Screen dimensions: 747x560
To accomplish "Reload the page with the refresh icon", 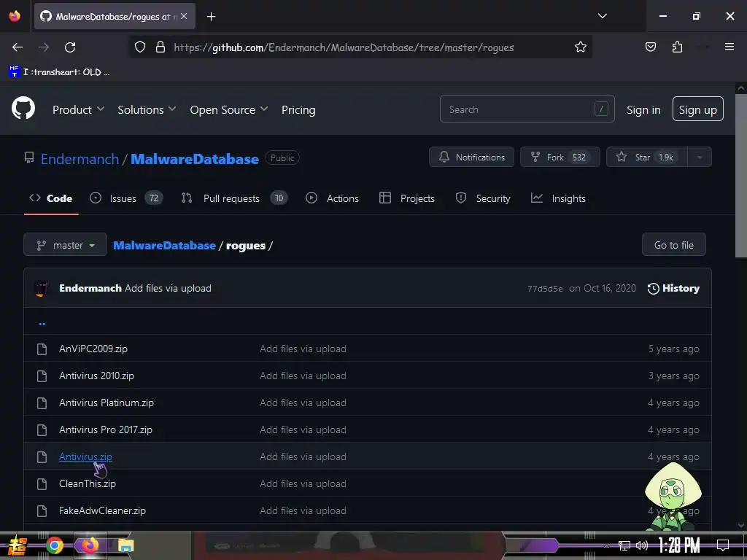I will pos(70,47).
